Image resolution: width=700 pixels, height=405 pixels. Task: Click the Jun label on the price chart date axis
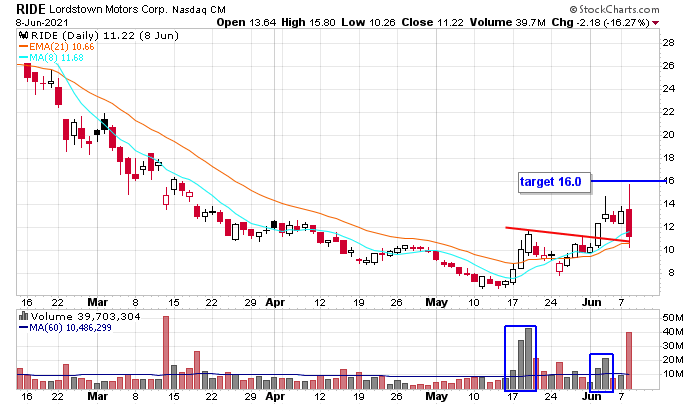[x=592, y=302]
